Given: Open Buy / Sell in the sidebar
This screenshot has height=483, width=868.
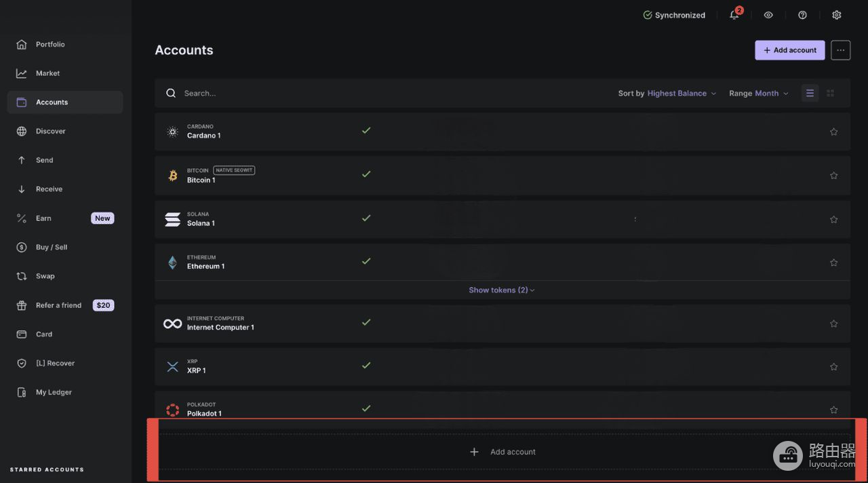Looking at the screenshot, I should coord(65,247).
